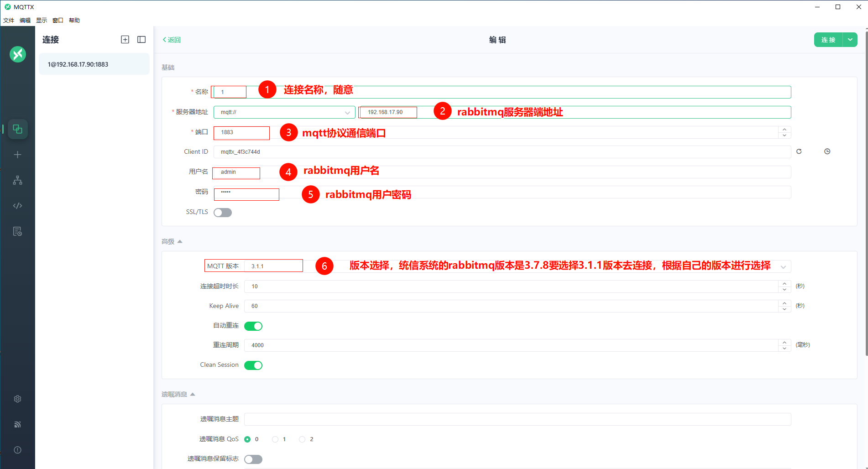The width and height of the screenshot is (868, 469).
Task: Increase the 重连周期 value
Action: (x=784, y=342)
